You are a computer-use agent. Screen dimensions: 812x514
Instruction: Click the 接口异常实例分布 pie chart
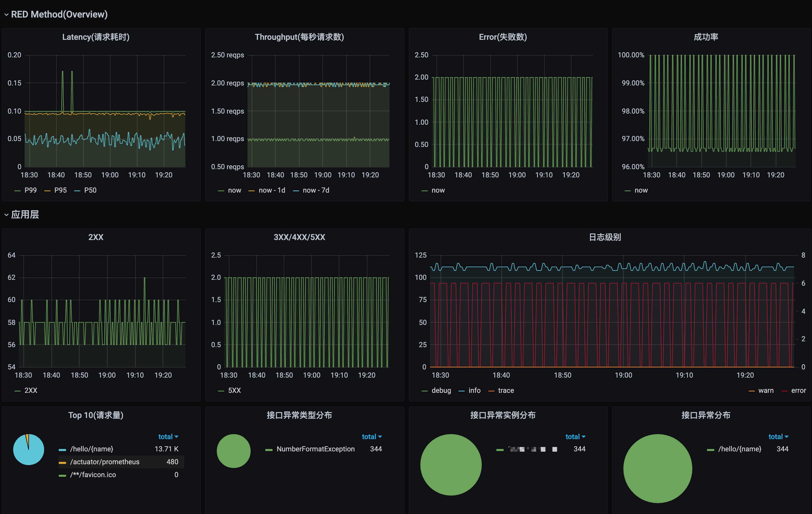[x=451, y=465]
